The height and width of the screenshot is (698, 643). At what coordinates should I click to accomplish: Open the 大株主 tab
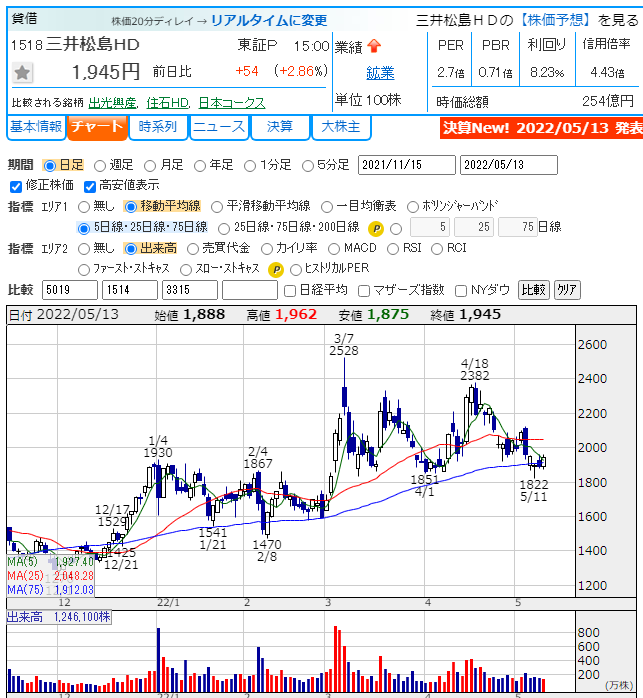[x=341, y=127]
